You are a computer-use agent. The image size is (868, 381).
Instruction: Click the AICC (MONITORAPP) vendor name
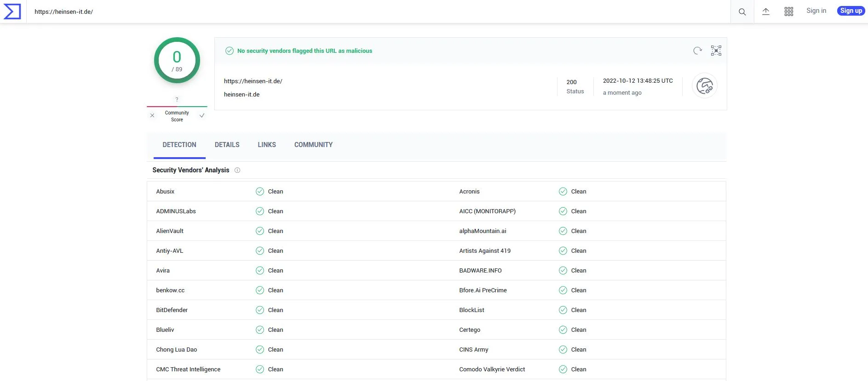[x=487, y=211]
